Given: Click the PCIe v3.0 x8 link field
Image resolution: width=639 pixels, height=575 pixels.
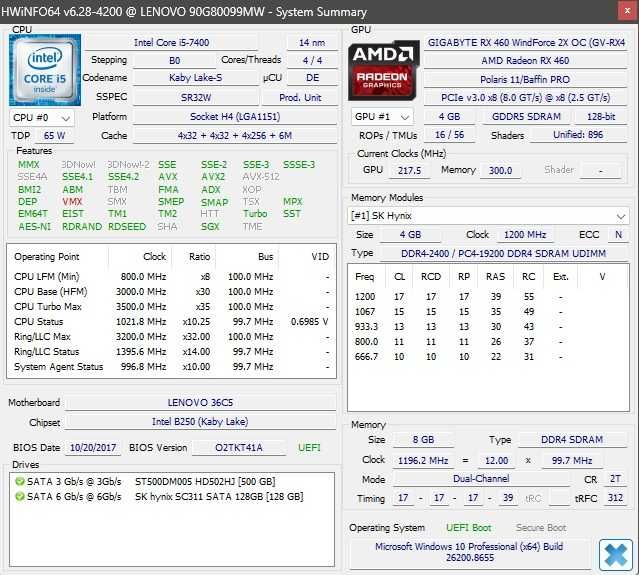Looking at the screenshot, I should point(526,98).
